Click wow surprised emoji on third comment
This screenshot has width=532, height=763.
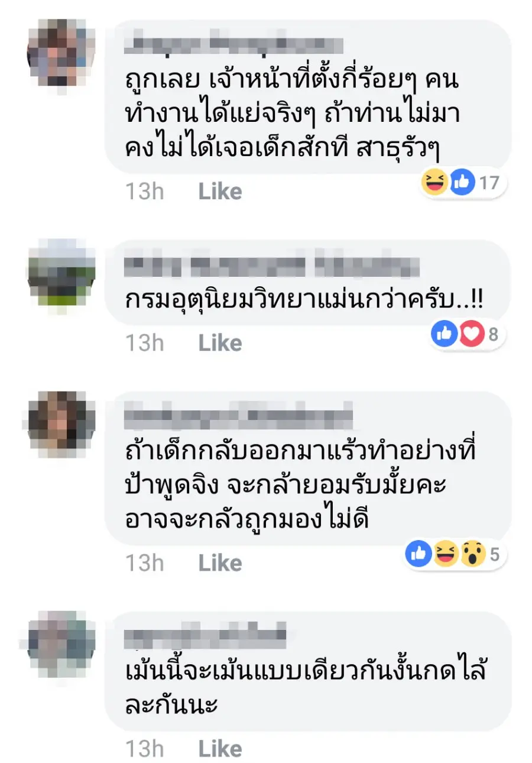[x=473, y=555]
